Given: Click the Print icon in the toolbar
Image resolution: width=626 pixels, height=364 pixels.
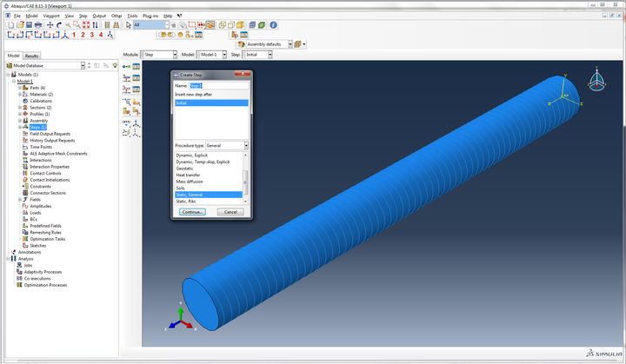Looking at the screenshot, I should [x=38, y=24].
